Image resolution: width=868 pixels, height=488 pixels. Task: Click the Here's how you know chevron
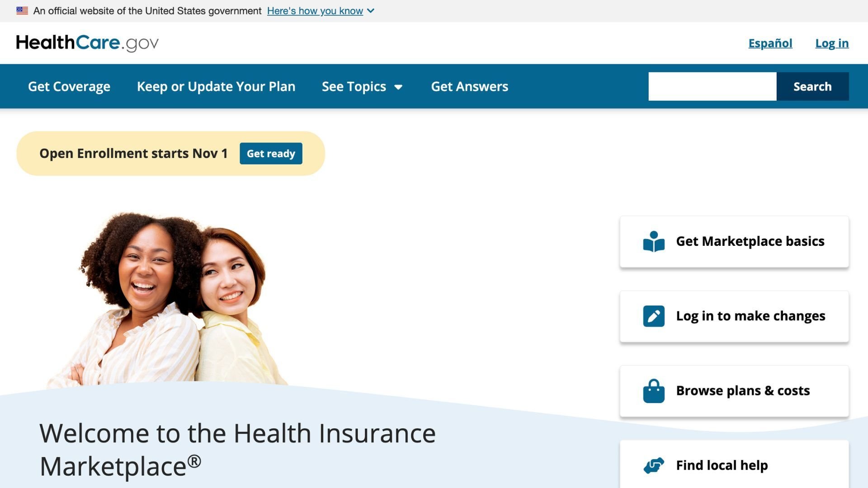coord(371,10)
